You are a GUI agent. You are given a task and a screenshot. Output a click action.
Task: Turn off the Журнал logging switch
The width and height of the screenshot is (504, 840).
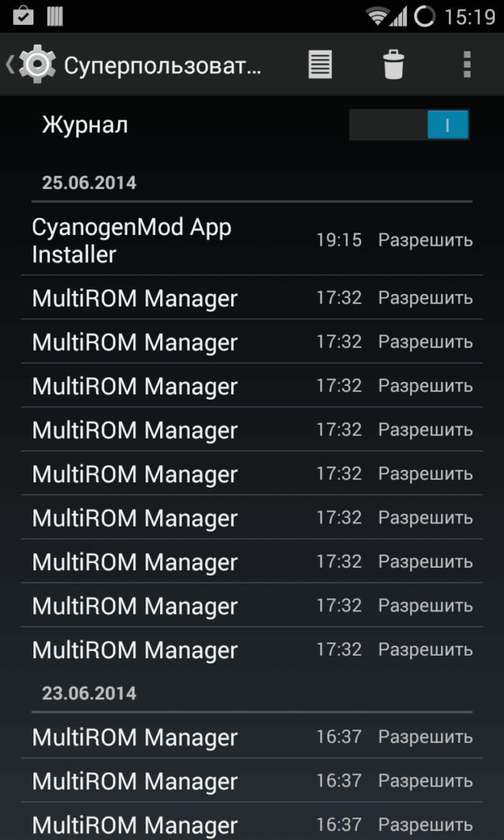click(409, 125)
